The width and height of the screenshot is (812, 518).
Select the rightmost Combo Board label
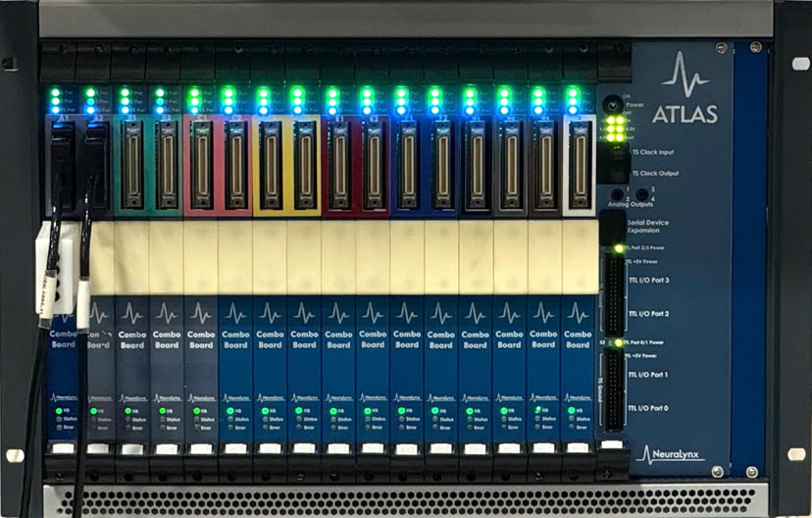pyautogui.click(x=578, y=338)
